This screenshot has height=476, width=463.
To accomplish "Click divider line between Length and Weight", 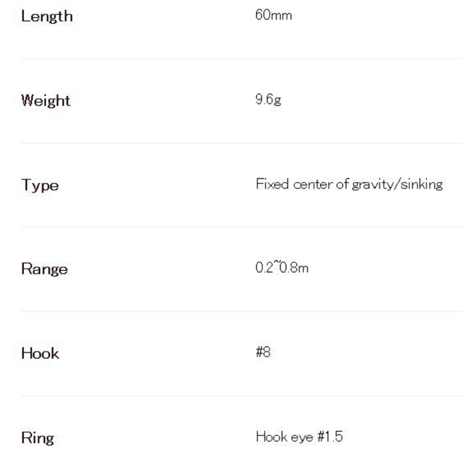I will tap(242, 59).
